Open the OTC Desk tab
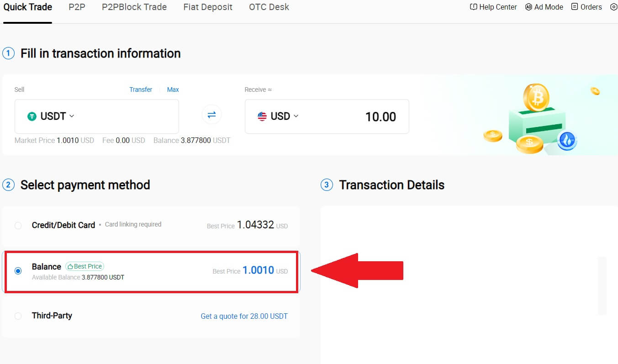The height and width of the screenshot is (364, 618). [x=269, y=7]
